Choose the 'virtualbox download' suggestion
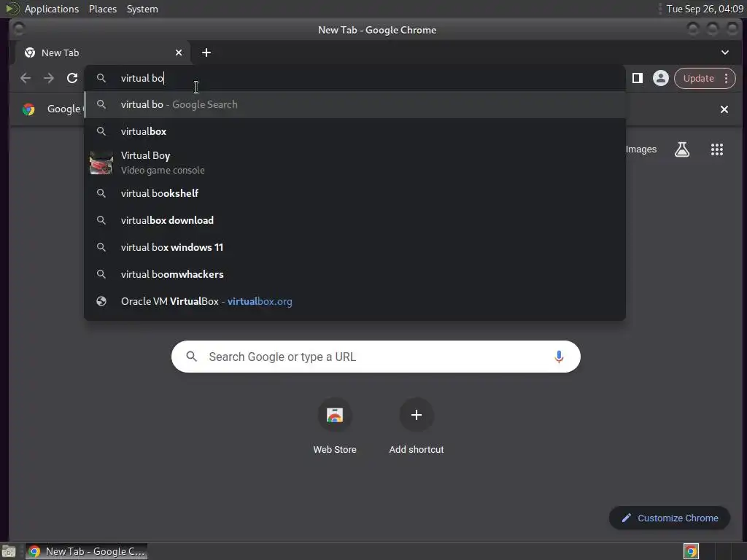Viewport: 747px width, 560px height. (x=355, y=220)
